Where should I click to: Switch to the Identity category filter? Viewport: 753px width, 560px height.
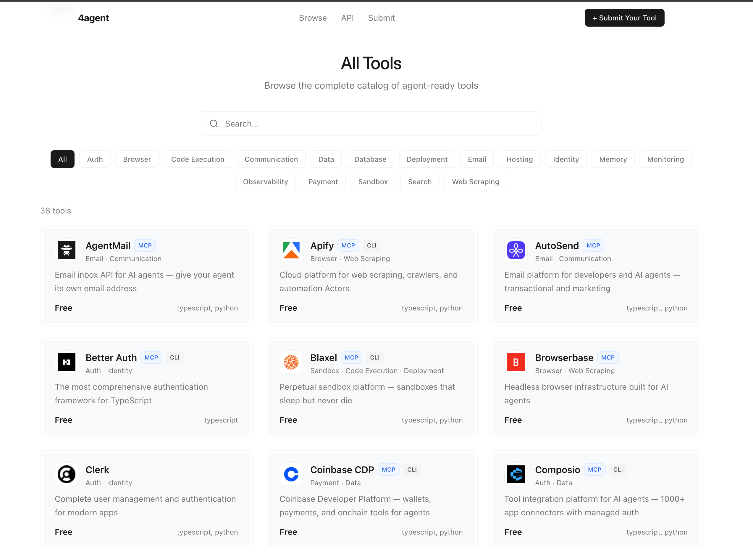tap(566, 159)
